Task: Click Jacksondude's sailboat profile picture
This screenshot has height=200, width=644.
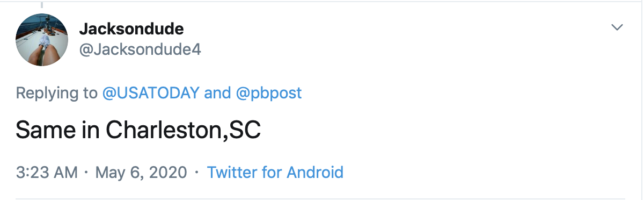Action: (x=42, y=40)
